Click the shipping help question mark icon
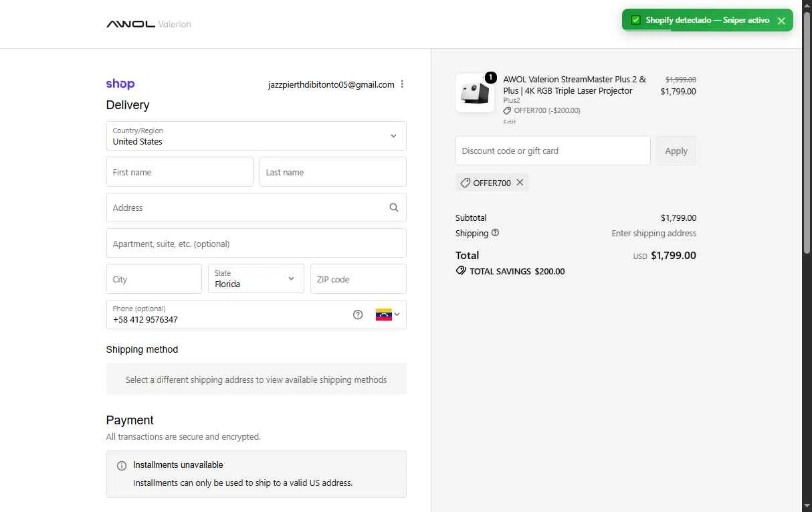This screenshot has height=512, width=812. point(495,233)
